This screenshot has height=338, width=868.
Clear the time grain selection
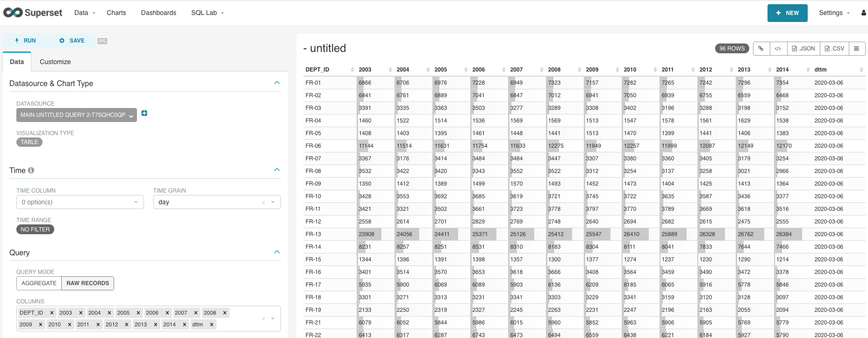263,202
